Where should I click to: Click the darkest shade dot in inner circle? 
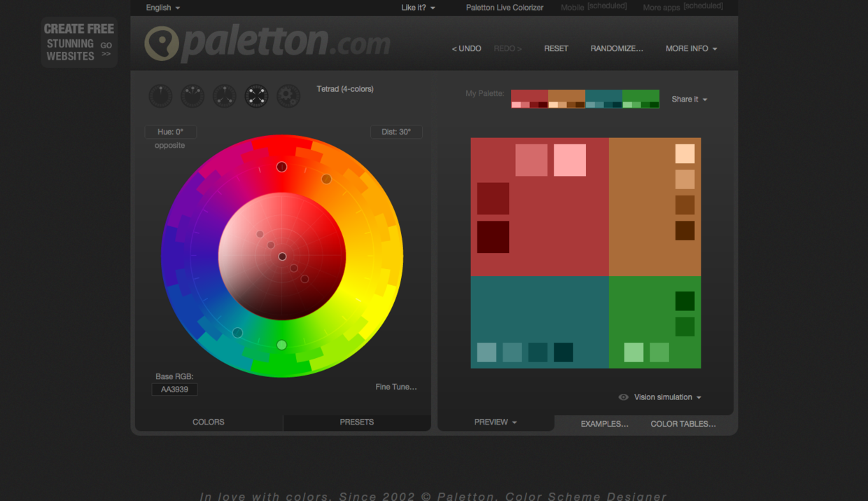point(304,279)
